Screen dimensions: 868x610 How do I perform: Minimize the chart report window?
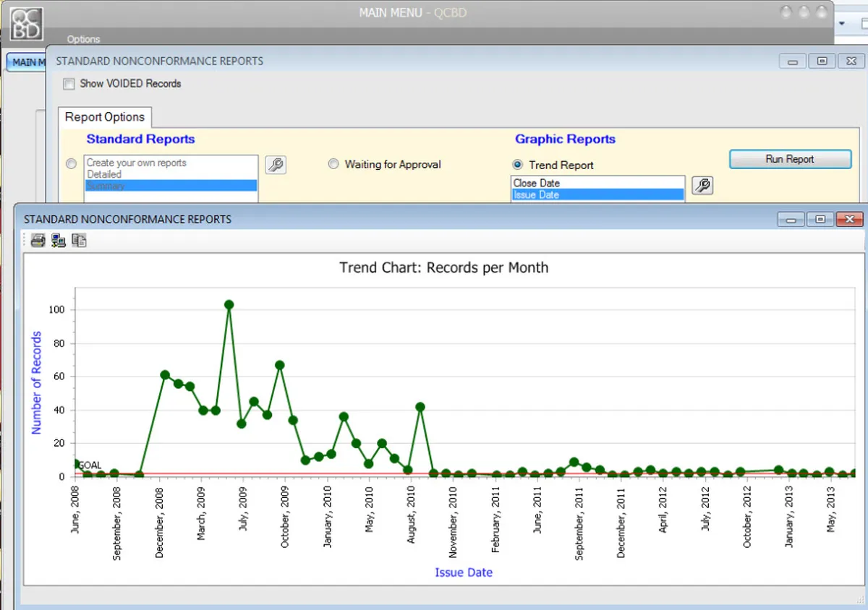791,219
